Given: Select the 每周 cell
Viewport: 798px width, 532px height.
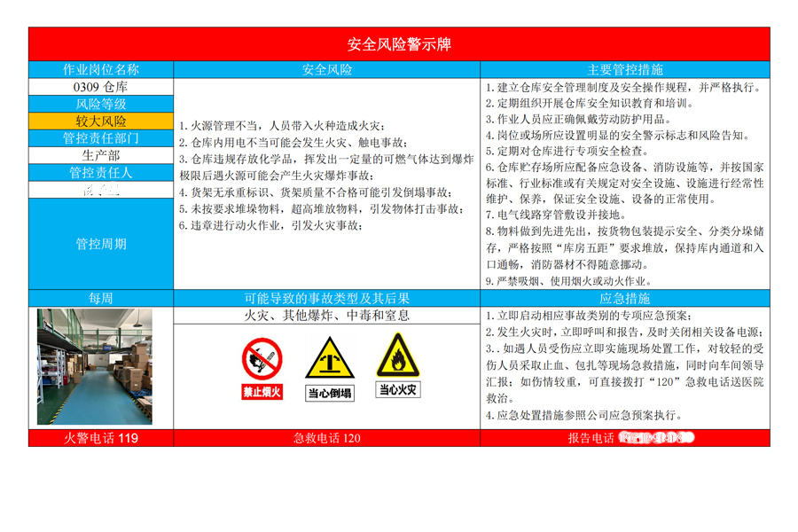Looking at the screenshot, I should coord(100,299).
